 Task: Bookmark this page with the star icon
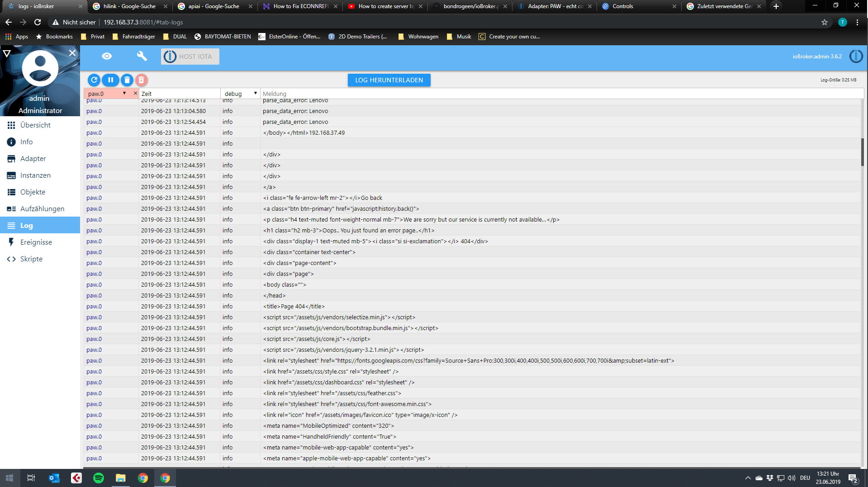[825, 22]
